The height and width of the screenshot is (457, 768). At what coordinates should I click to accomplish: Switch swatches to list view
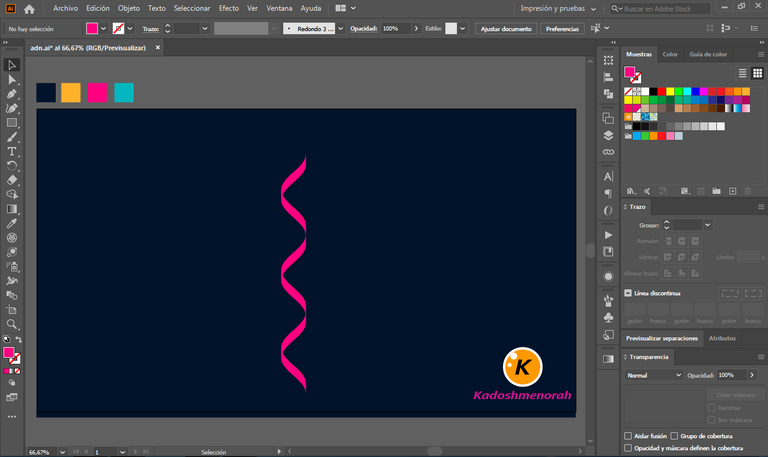click(743, 73)
